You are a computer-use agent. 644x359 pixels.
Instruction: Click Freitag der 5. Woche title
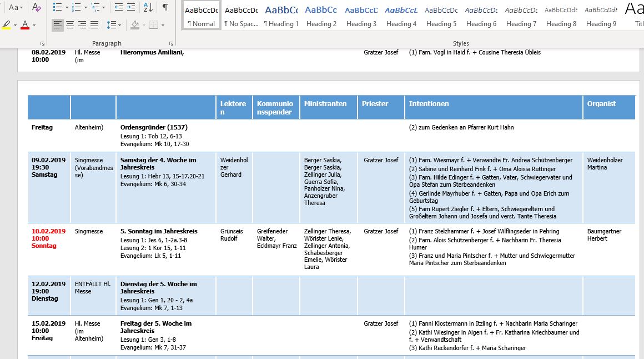coord(155,327)
